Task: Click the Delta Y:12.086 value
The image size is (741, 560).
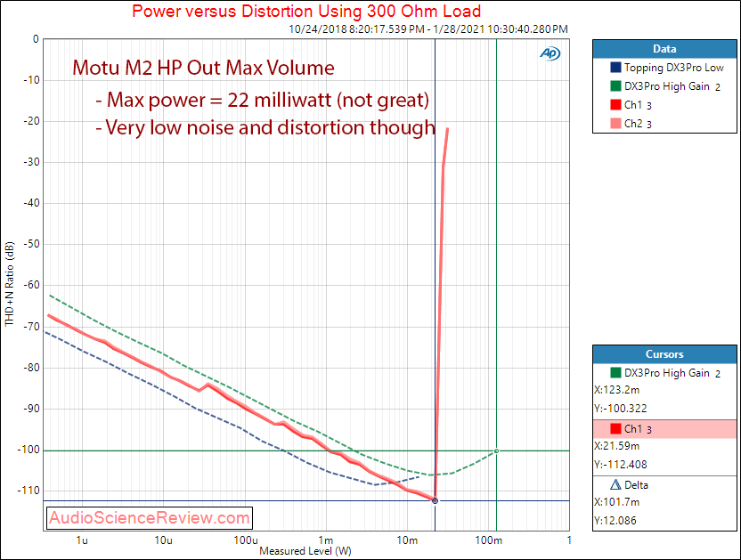Action: (x=615, y=520)
